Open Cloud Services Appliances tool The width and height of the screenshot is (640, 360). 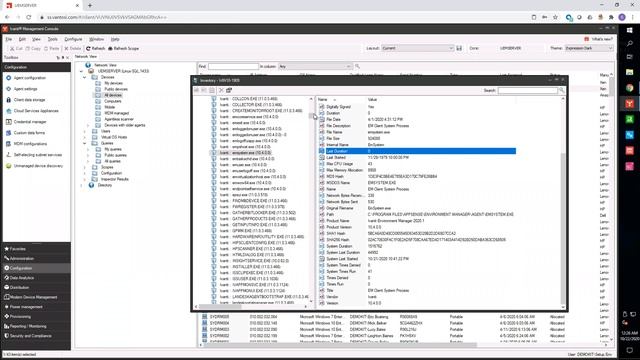[32, 111]
